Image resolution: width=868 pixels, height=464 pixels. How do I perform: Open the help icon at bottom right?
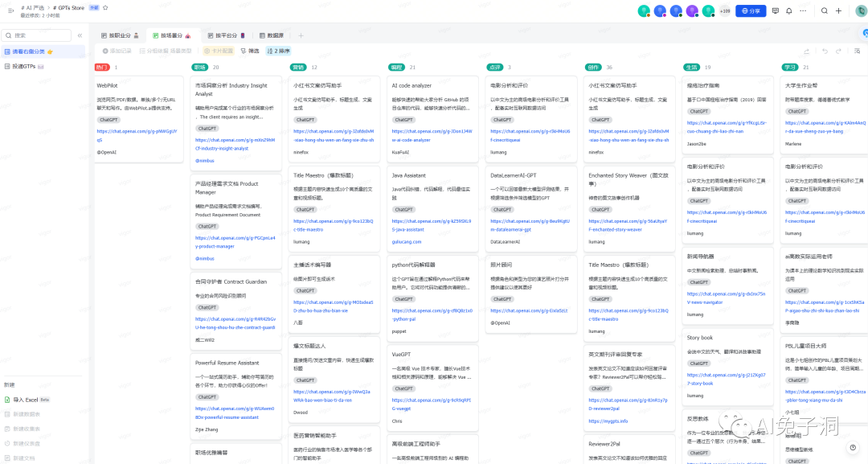(853, 447)
